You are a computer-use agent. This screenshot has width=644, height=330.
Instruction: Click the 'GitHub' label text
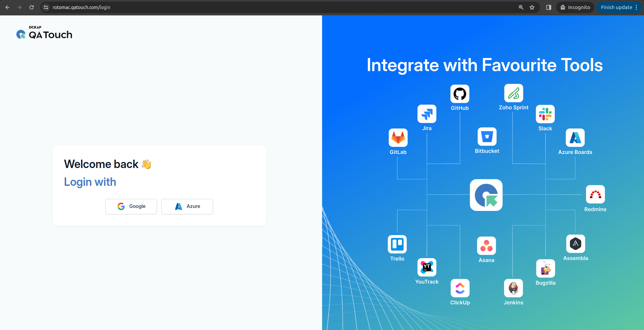460,108
